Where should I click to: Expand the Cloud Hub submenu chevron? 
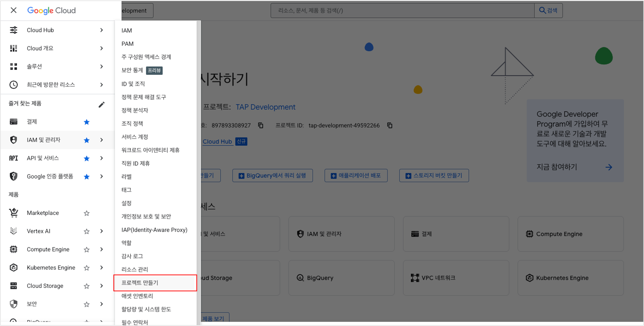point(102,30)
